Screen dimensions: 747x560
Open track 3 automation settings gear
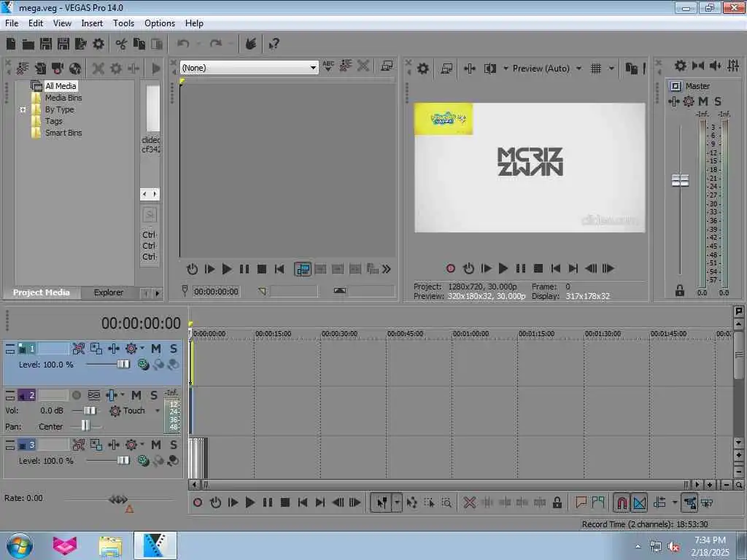(131, 445)
